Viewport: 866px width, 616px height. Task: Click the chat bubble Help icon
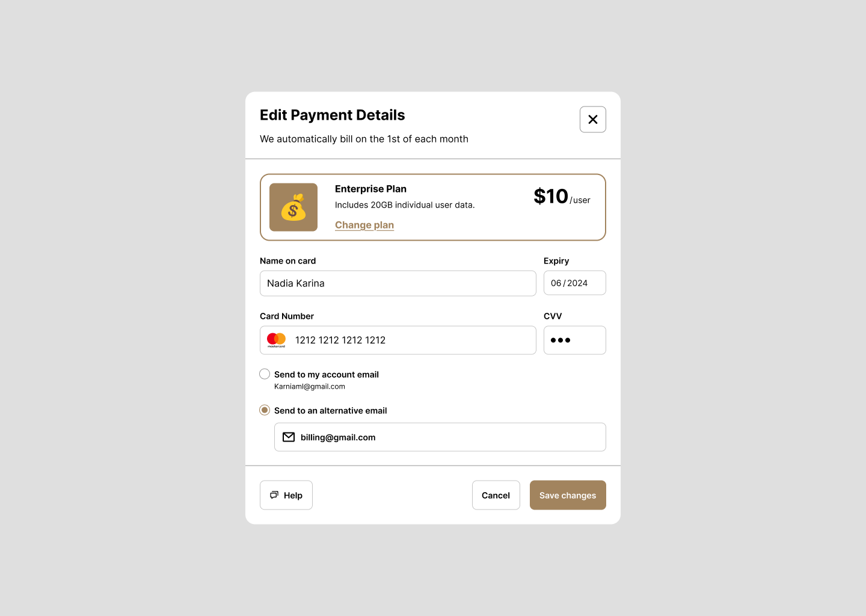point(274,495)
